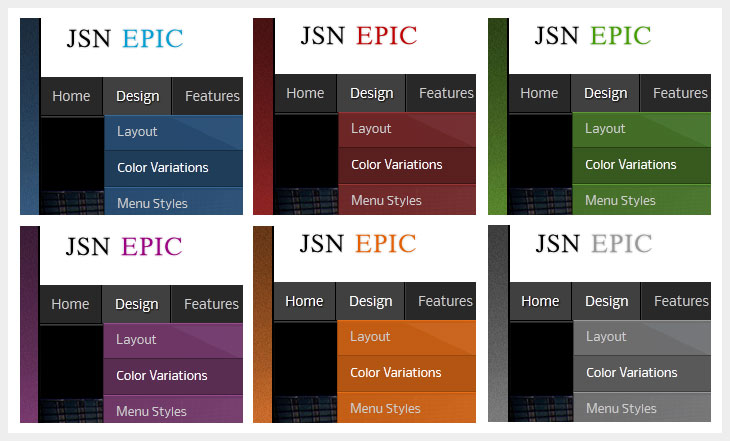Select Layout in the blue dropdown
The height and width of the screenshot is (441, 730).
pyautogui.click(x=137, y=131)
